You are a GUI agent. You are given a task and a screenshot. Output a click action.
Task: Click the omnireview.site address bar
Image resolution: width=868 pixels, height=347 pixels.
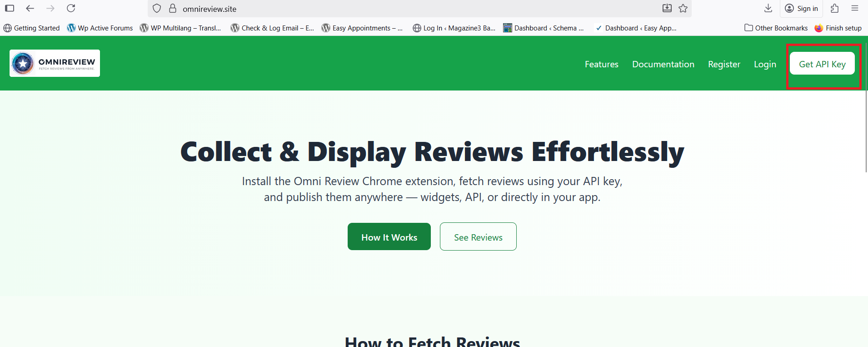[409, 9]
